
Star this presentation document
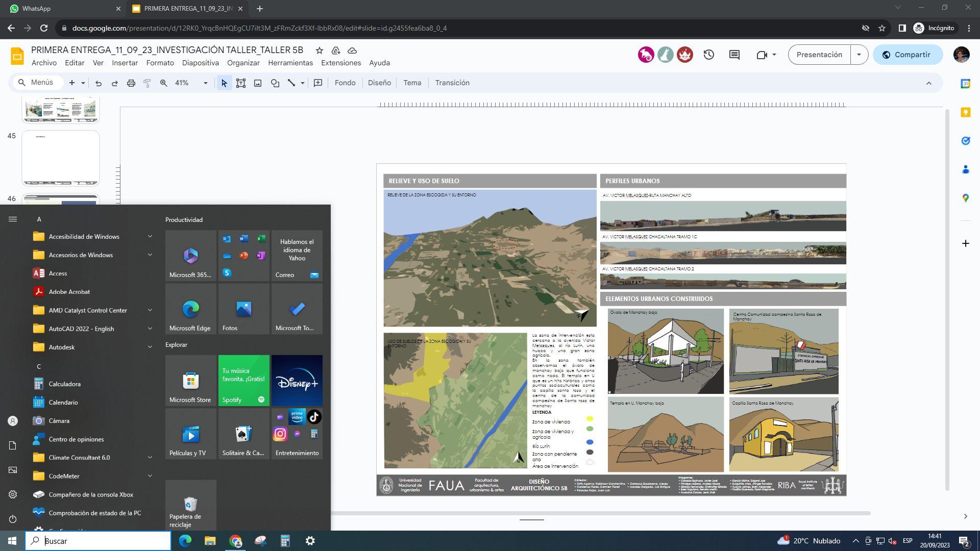coord(319,50)
